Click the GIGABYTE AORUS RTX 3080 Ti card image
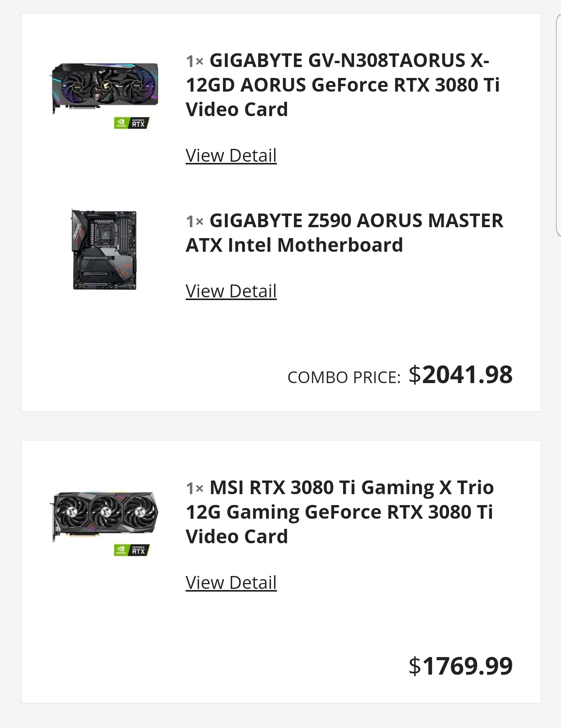The height and width of the screenshot is (728, 561). click(x=104, y=88)
